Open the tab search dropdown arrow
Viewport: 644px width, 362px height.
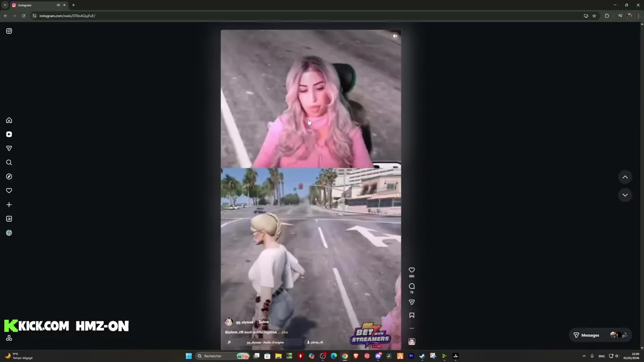(5, 5)
